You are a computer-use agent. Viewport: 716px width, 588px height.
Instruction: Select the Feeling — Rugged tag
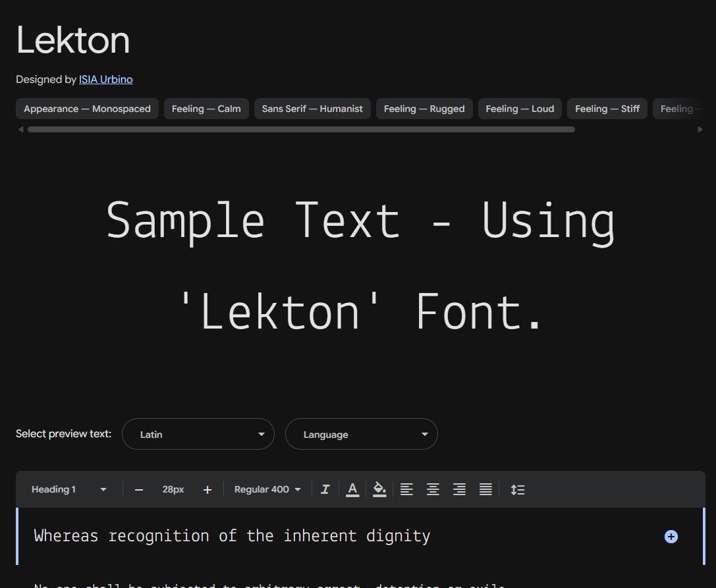click(424, 109)
